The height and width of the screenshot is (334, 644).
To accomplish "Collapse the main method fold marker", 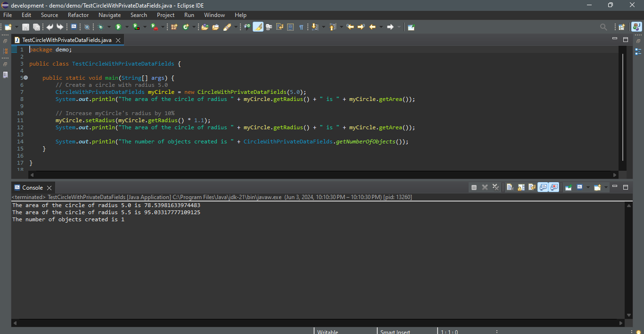I will (x=25, y=78).
